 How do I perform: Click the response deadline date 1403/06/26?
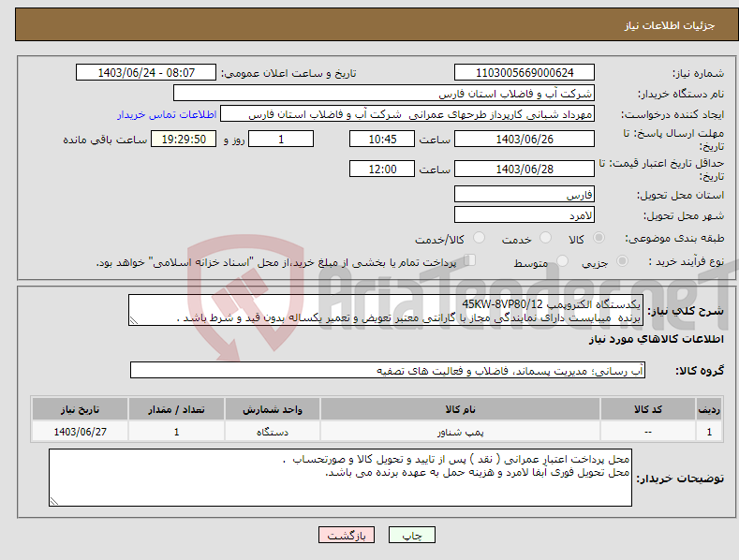(x=525, y=139)
